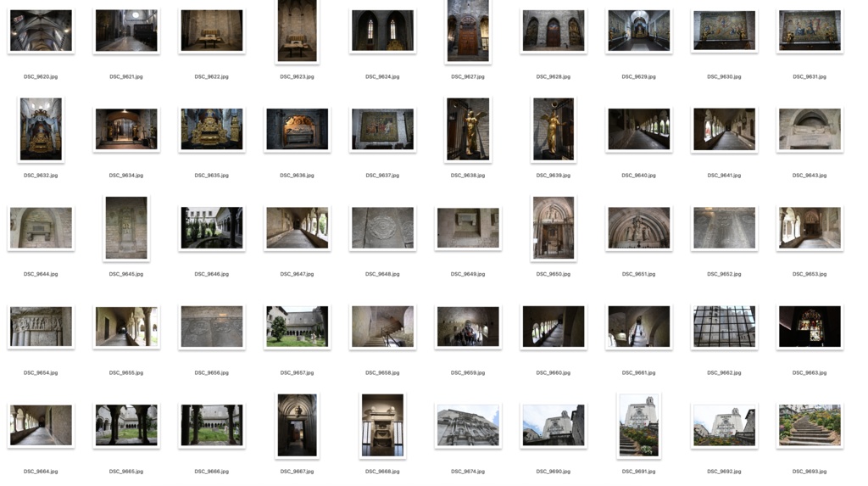Image resolution: width=868 pixels, height=486 pixels.
Task: Select the DSC_9643.jpg stone arch thumbnail
Action: 810,129
